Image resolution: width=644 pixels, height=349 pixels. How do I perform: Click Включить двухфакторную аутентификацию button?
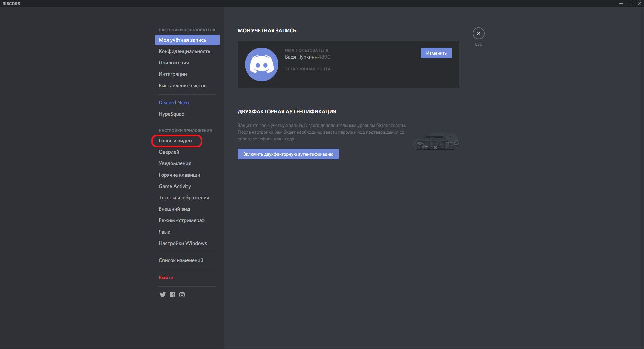[288, 154]
